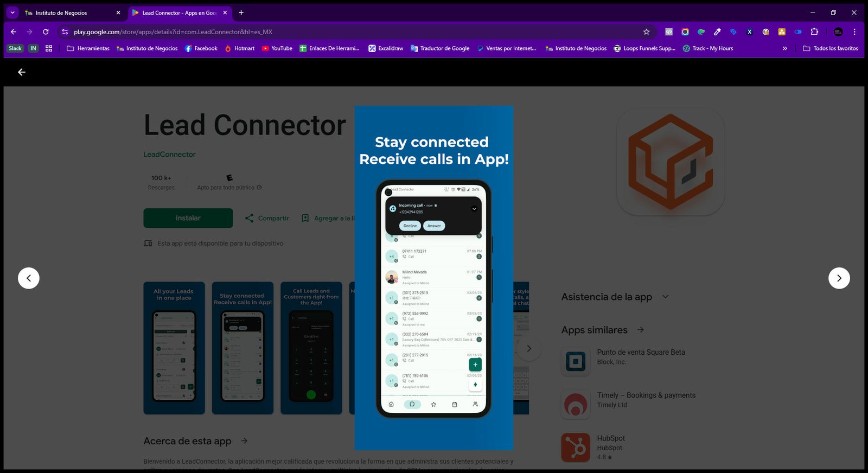Click the Compartir button

coord(267,218)
